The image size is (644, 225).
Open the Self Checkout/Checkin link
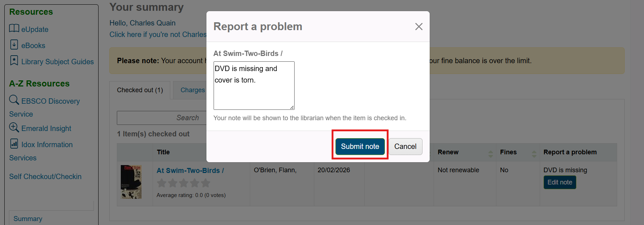[x=46, y=177]
